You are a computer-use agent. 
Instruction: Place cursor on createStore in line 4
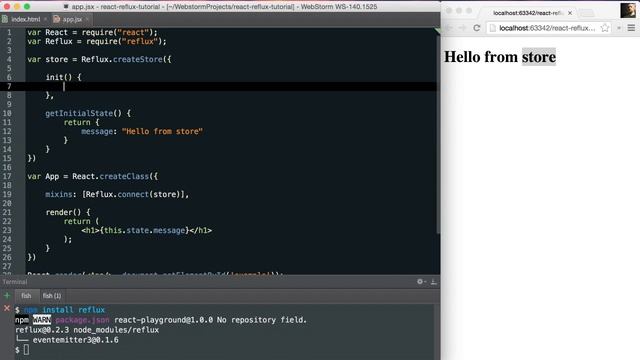(x=138, y=59)
